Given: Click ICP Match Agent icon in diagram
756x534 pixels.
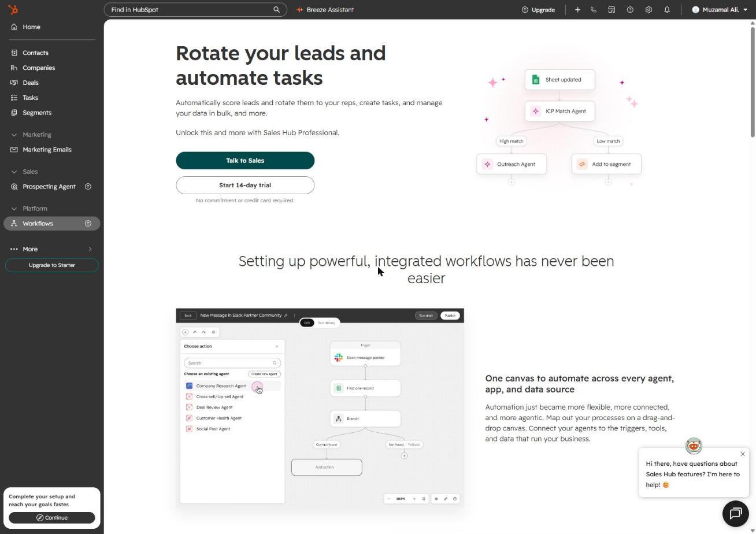Looking at the screenshot, I should (x=536, y=111).
